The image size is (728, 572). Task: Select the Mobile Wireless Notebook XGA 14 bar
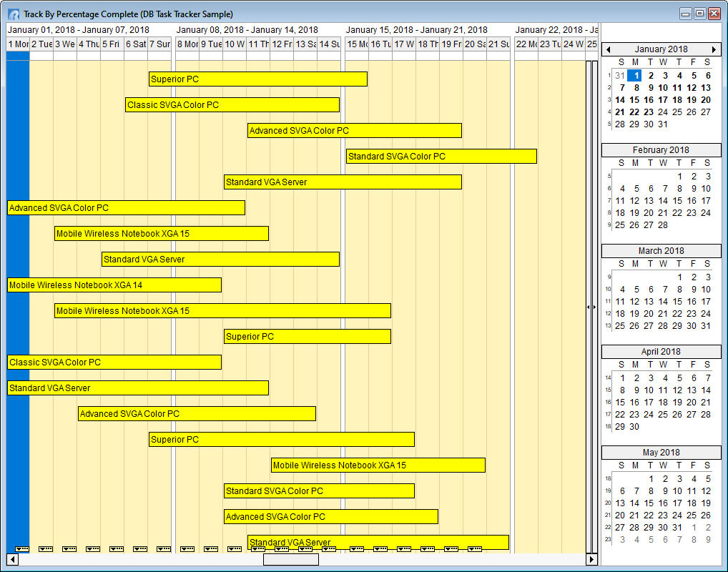point(114,285)
